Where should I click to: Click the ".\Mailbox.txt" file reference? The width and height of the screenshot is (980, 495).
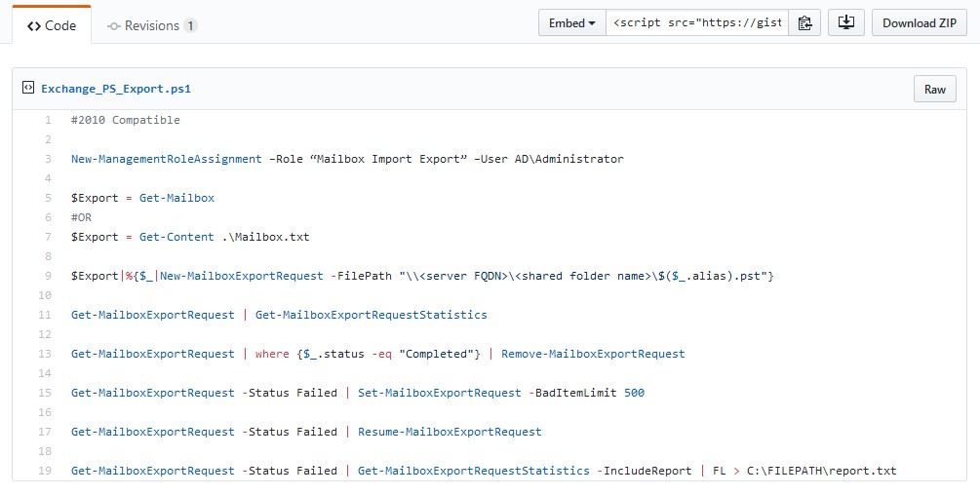(x=265, y=237)
